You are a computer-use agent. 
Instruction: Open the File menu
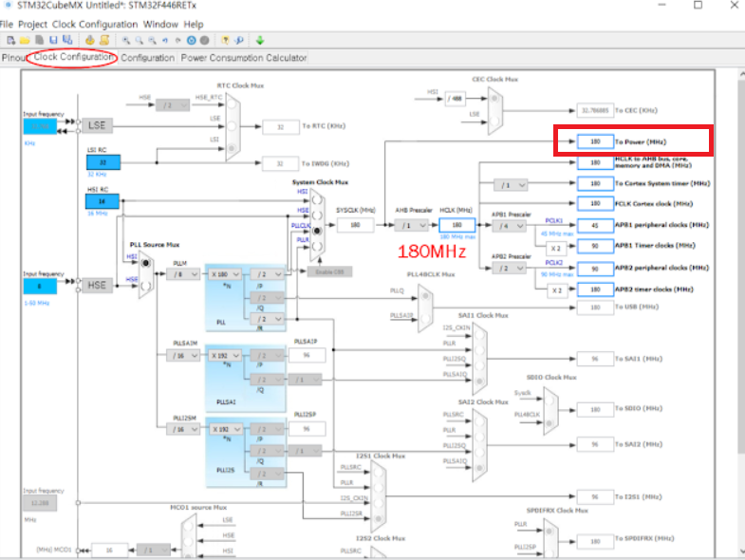7,25
